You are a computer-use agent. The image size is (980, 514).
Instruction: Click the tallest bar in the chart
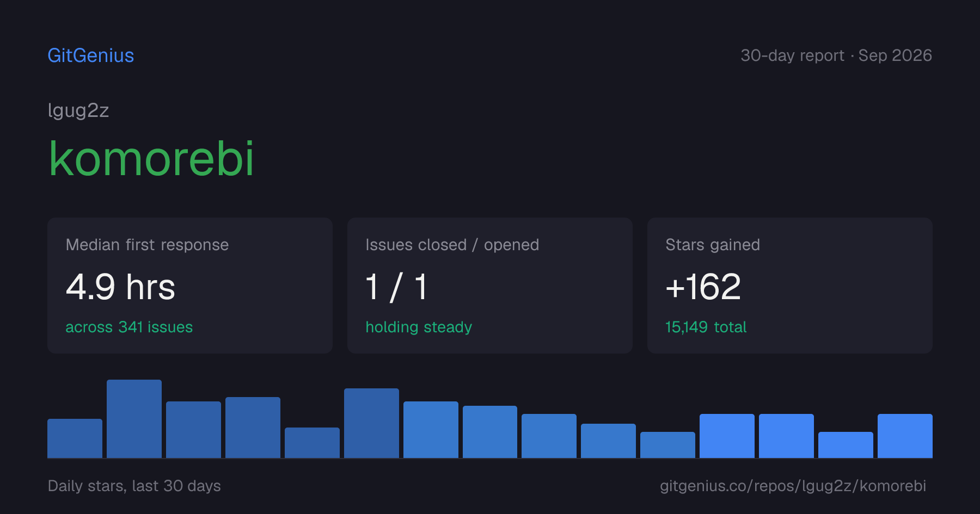point(134,419)
